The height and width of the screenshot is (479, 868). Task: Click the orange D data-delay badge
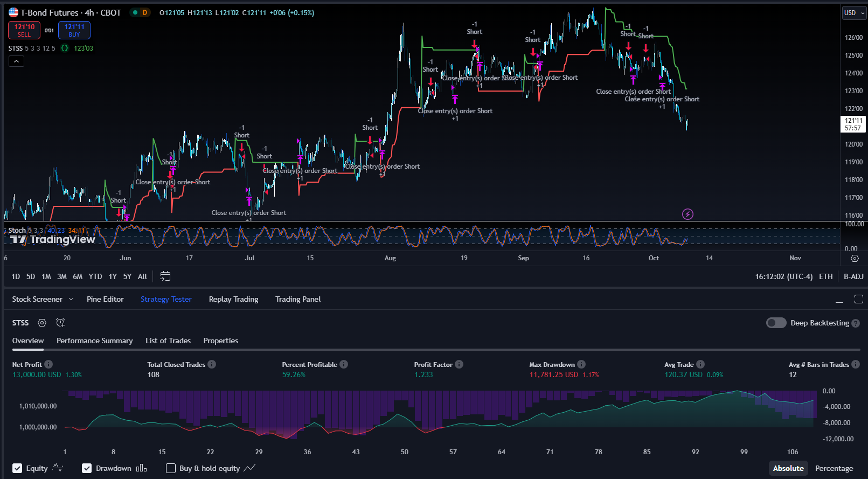click(x=145, y=12)
